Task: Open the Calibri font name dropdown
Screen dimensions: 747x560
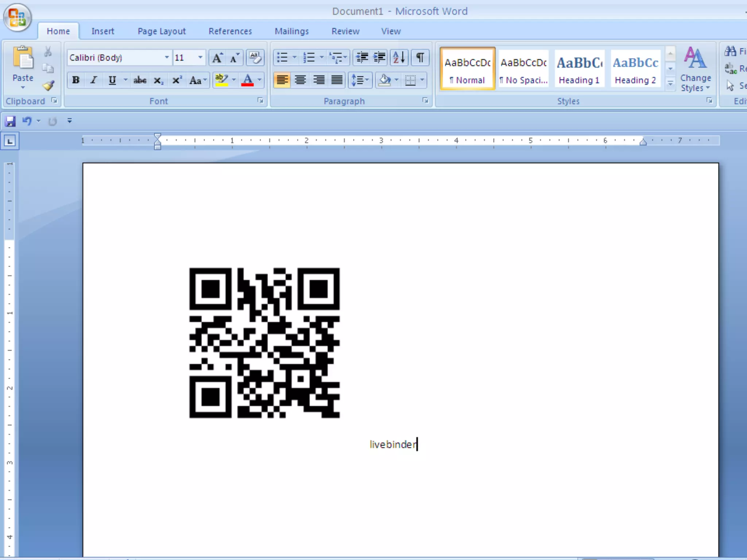Action: [167, 58]
